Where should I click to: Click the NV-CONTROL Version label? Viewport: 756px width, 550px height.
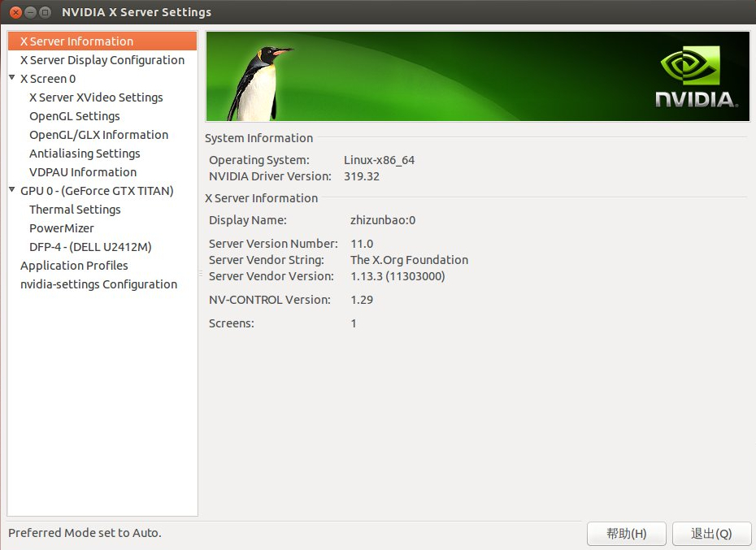click(x=270, y=300)
